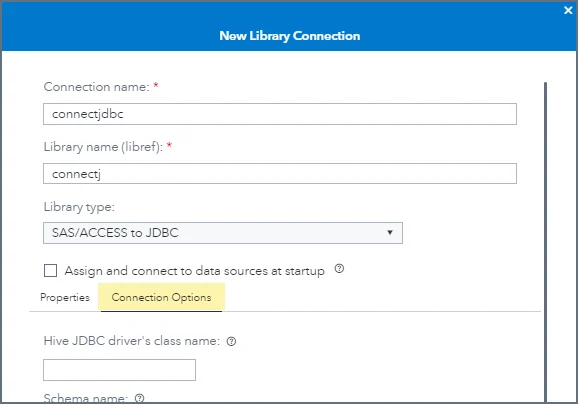Click the empty Hive JDBC driver's class name field
The width and height of the screenshot is (578, 404).
click(119, 370)
